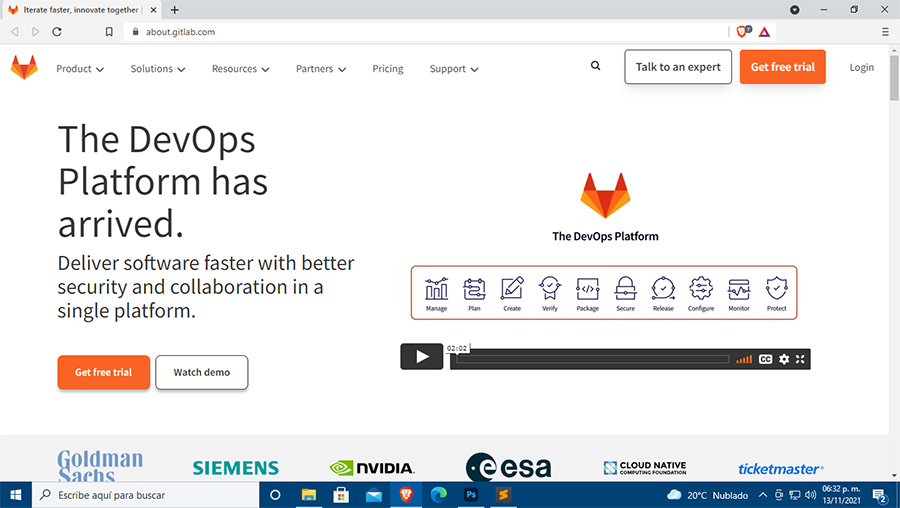
Task: Play the DevOps Platform video
Action: click(x=422, y=356)
